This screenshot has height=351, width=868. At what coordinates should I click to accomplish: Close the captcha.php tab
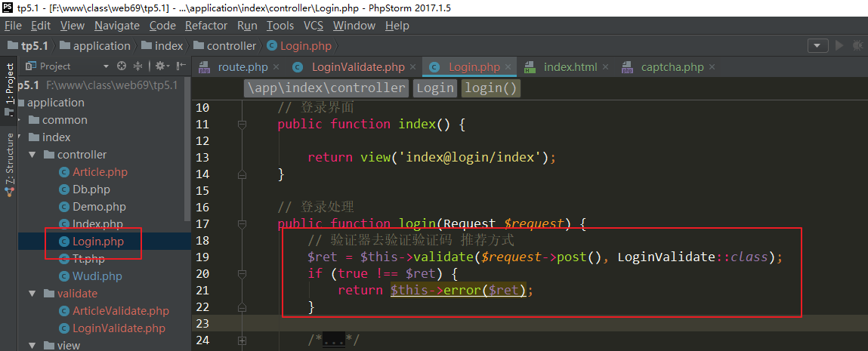(x=712, y=67)
